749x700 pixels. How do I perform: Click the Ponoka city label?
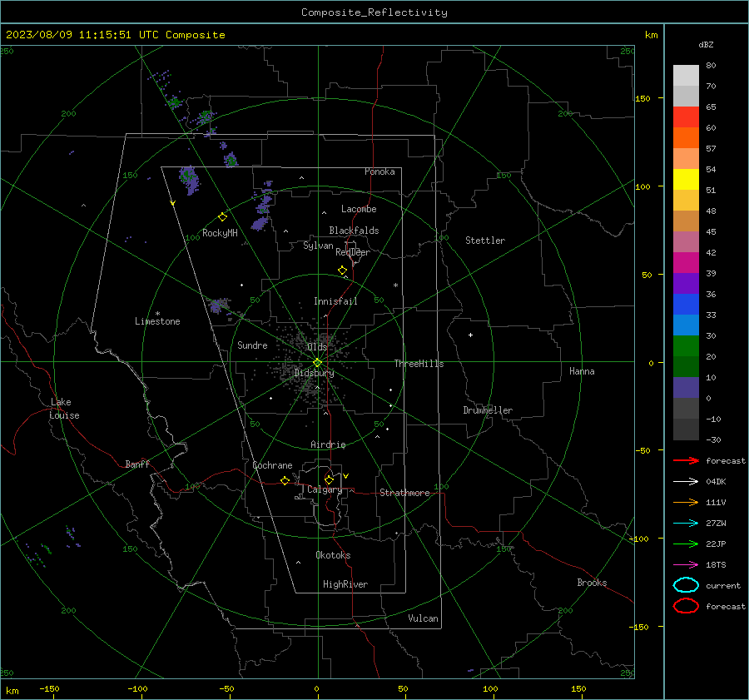pos(379,171)
